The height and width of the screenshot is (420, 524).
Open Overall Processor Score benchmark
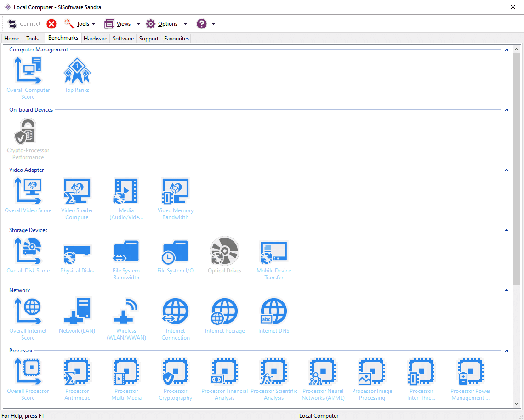pos(28,379)
